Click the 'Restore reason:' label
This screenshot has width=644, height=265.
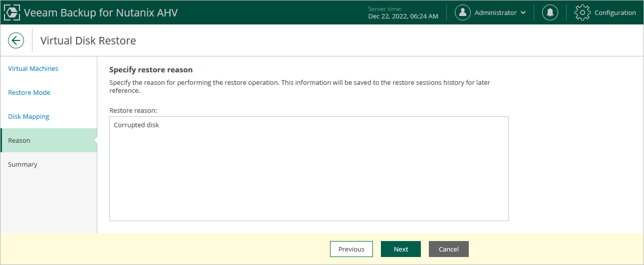pyautogui.click(x=133, y=109)
